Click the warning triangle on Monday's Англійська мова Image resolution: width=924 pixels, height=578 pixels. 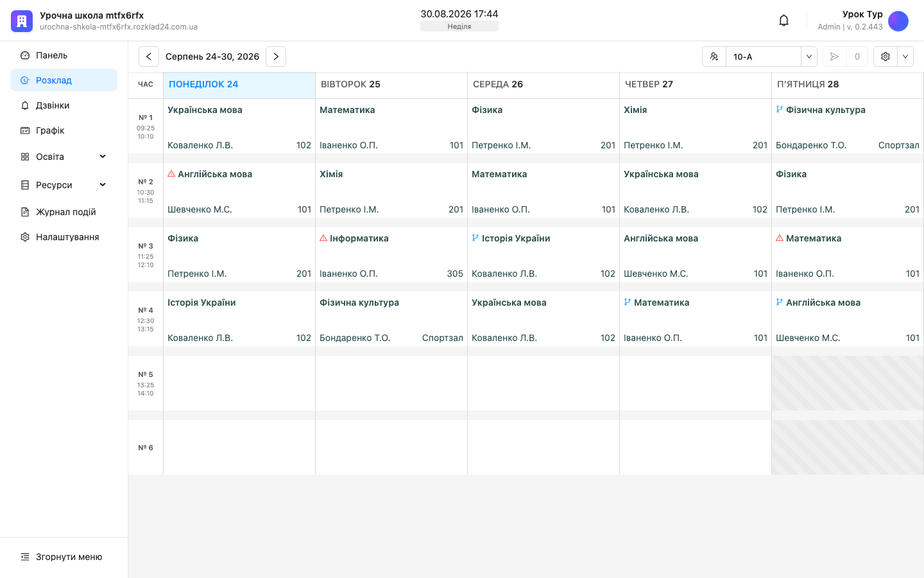click(x=171, y=174)
